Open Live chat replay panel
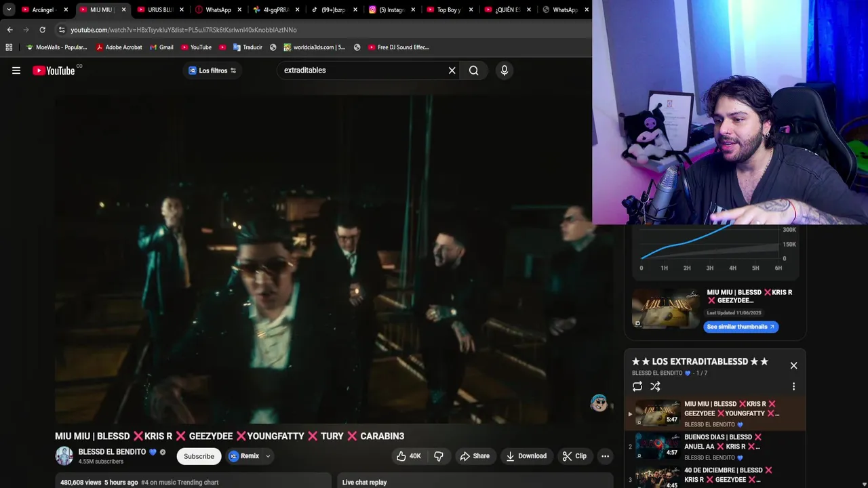The image size is (868, 488). (x=475, y=482)
